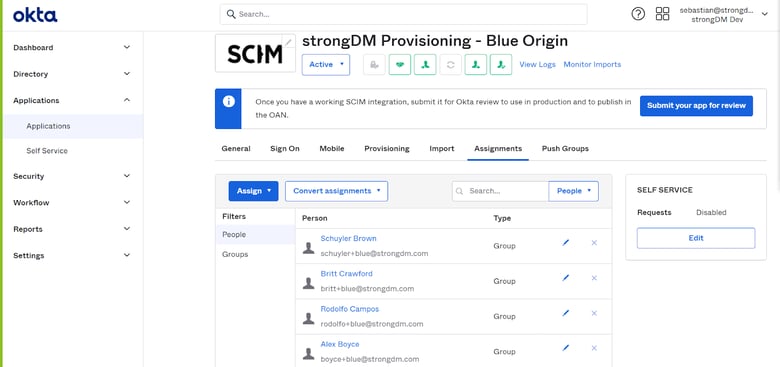Focus the assignments search field
The height and width of the screenshot is (367, 780).
[500, 191]
